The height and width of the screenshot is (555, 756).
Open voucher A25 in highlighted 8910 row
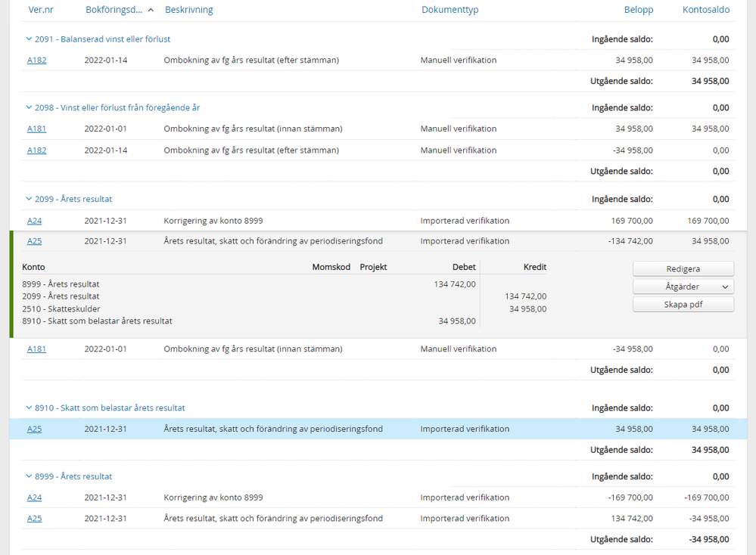34,429
